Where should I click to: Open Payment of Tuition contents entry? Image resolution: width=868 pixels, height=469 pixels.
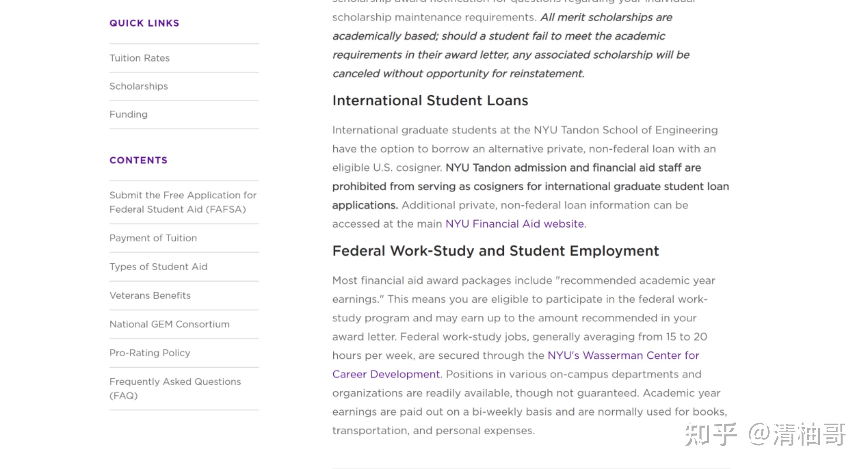(153, 238)
